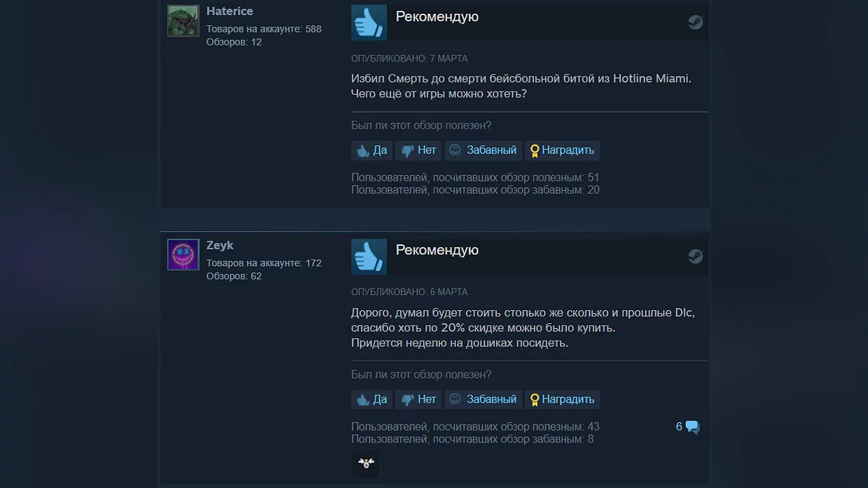
Task: Vote Да on Haterice's review
Action: [371, 150]
